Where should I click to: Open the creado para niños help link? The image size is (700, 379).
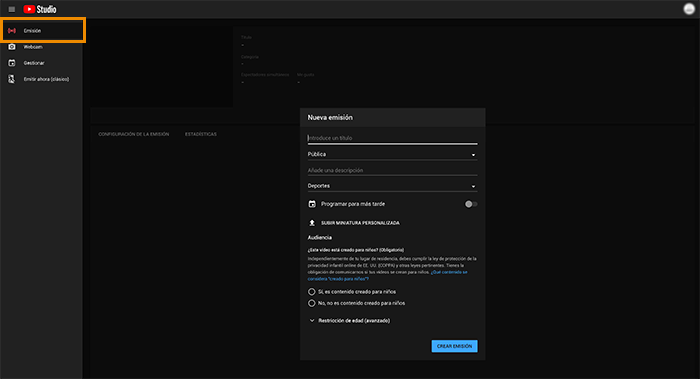point(387,275)
